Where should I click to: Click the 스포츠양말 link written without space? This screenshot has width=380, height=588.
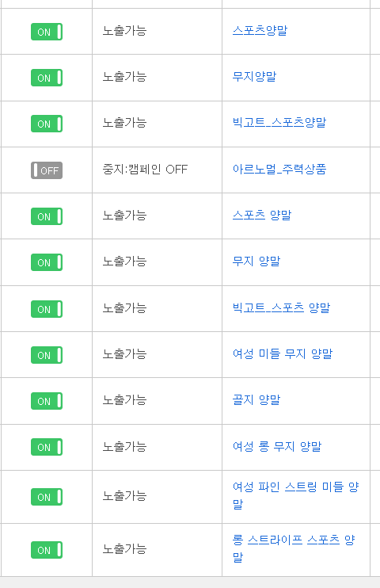[260, 30]
